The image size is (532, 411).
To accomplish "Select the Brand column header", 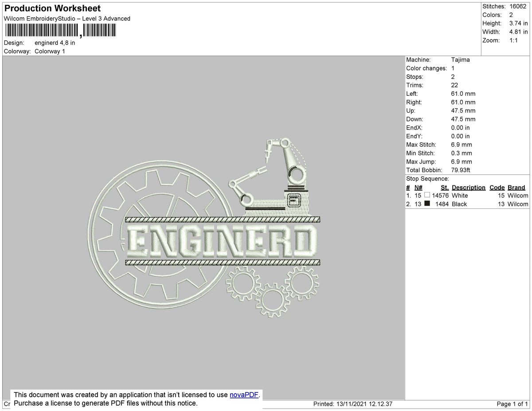I will (x=516, y=187).
